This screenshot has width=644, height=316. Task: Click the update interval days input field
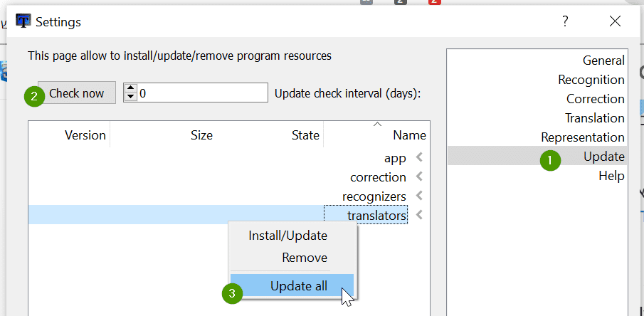(203, 93)
